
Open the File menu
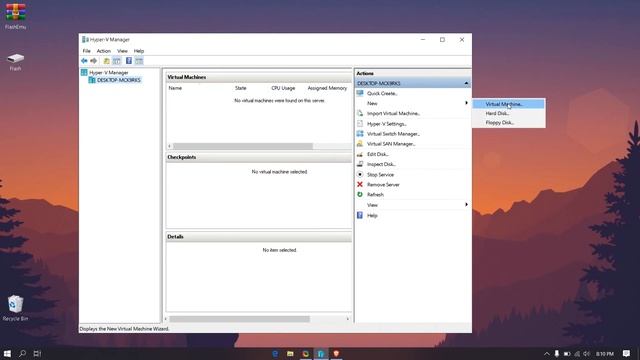87,51
